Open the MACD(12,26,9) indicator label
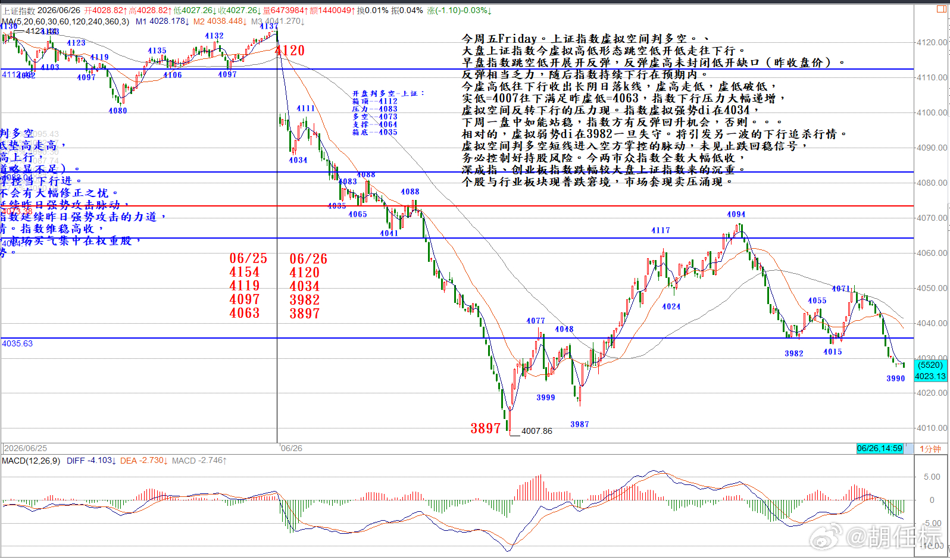 coord(31,461)
